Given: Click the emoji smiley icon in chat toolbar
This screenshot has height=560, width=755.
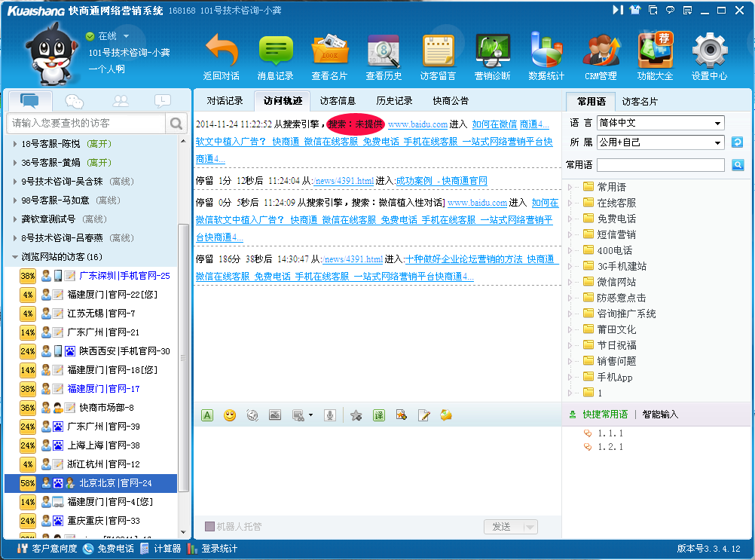Looking at the screenshot, I should (x=230, y=415).
